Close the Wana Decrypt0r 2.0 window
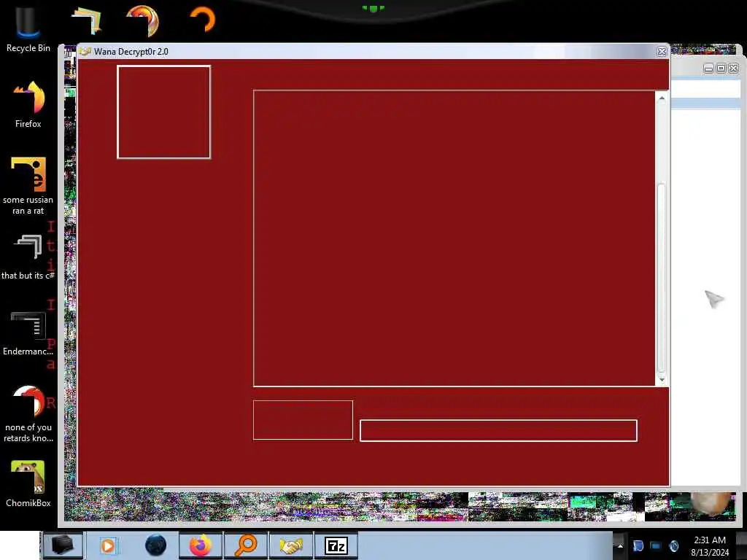The width and height of the screenshot is (747, 560). pyautogui.click(x=662, y=52)
